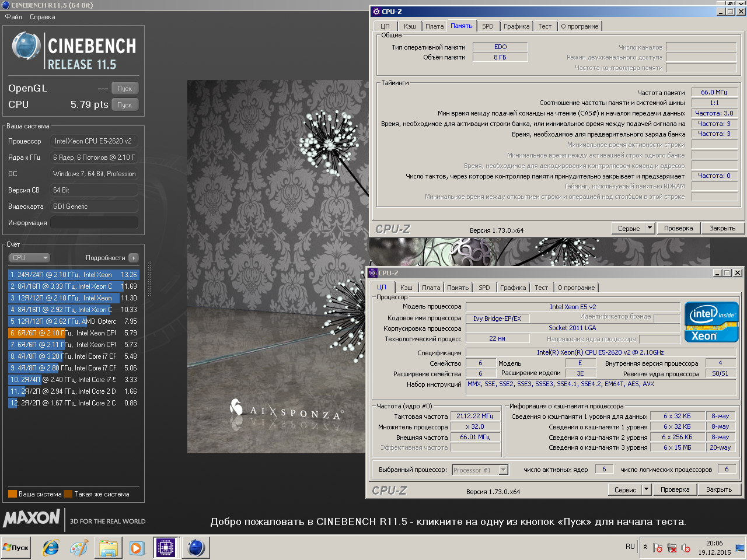Click Сервис button in upper CPU-Z window
This screenshot has width=747, height=560.
pos(629,228)
